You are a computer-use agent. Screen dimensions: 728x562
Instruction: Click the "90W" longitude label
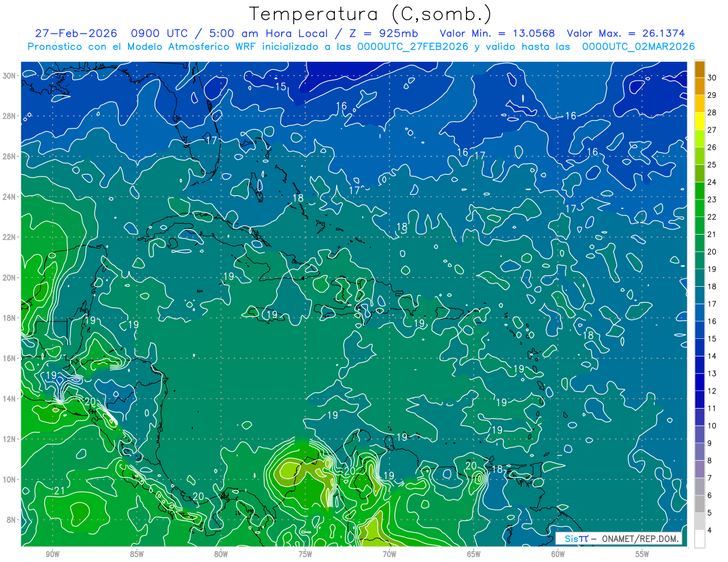(52, 554)
